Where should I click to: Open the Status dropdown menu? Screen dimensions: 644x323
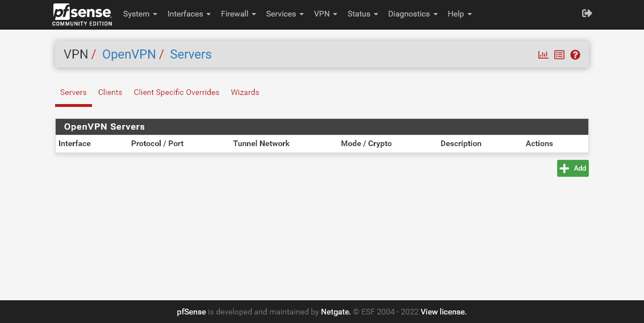363,14
